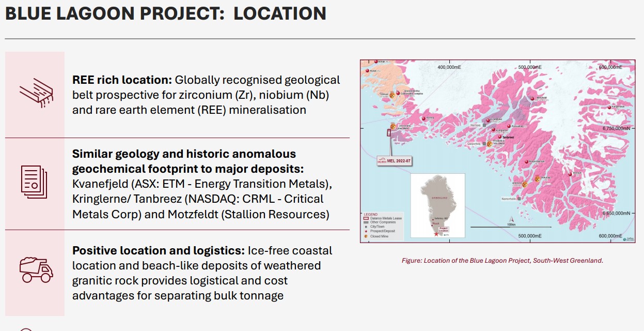Open the Greenland inset map thumbnail

(x=437, y=206)
